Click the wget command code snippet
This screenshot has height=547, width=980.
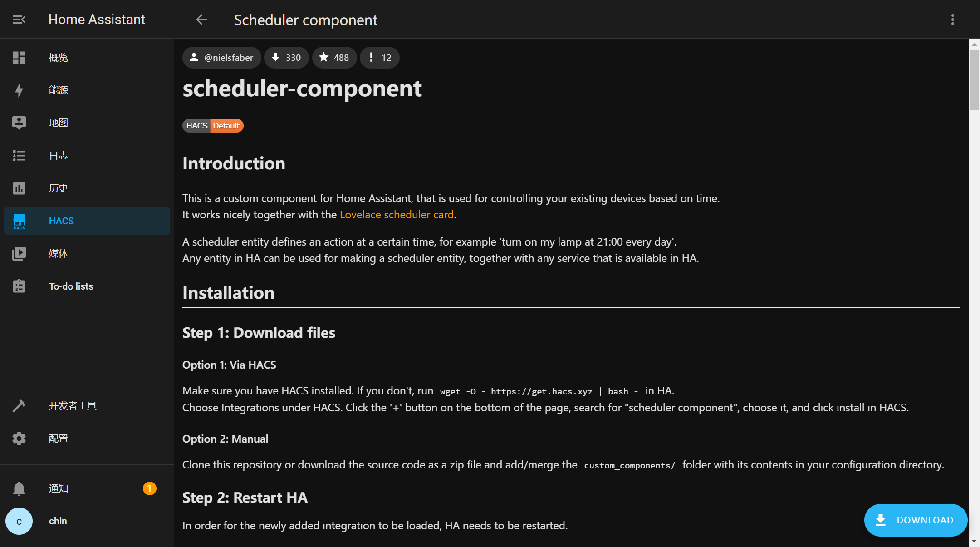[x=539, y=391]
